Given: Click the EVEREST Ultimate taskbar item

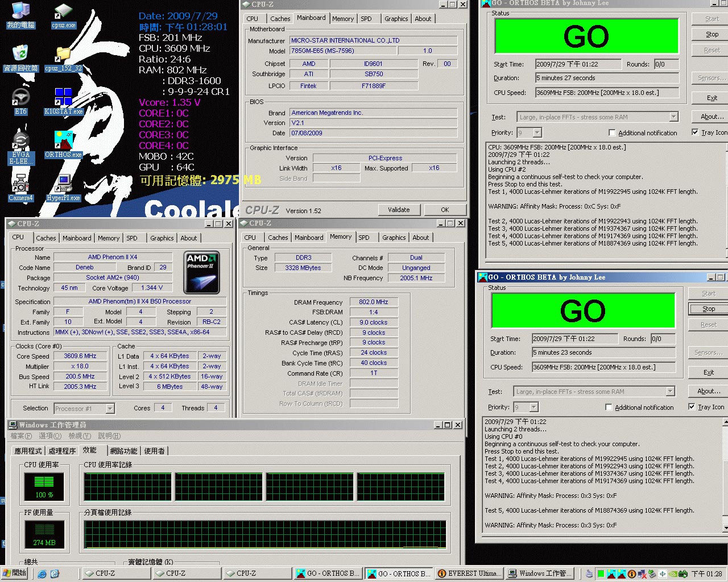Looking at the screenshot, I should pos(469,573).
